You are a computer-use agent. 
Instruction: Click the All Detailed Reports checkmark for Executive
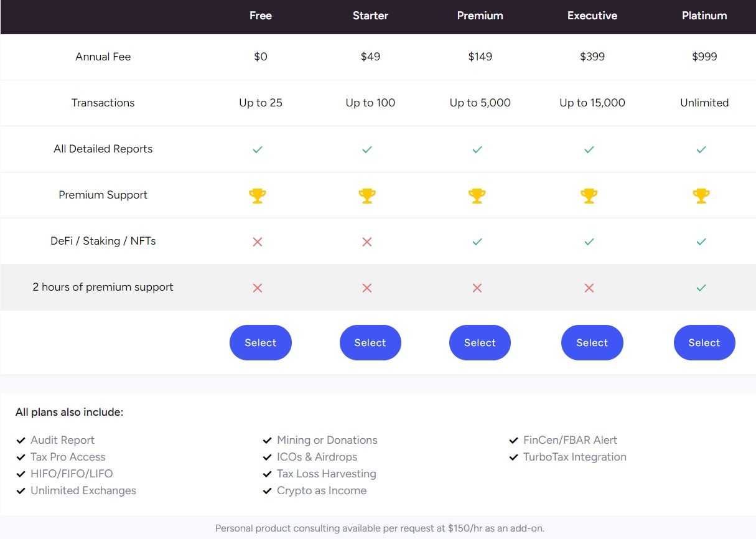click(x=589, y=149)
